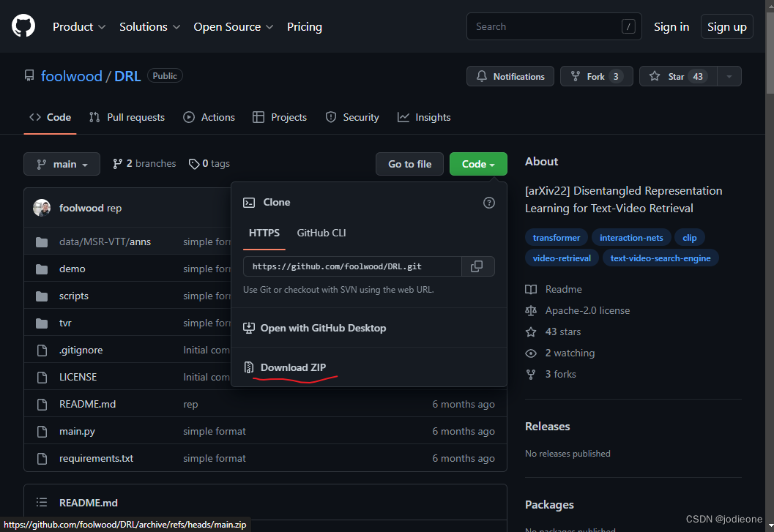Click the GitHub Octocat logo
The image size is (774, 532).
tap(23, 26)
